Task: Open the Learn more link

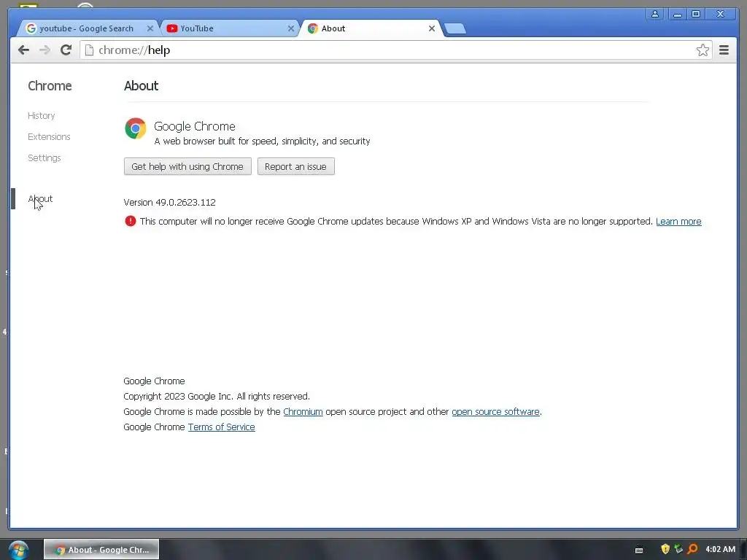Action: point(678,222)
